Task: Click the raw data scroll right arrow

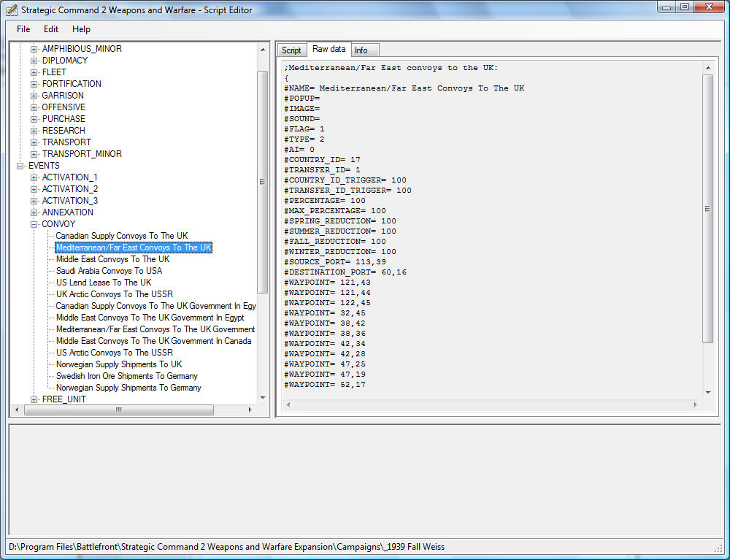Action: tap(696, 404)
